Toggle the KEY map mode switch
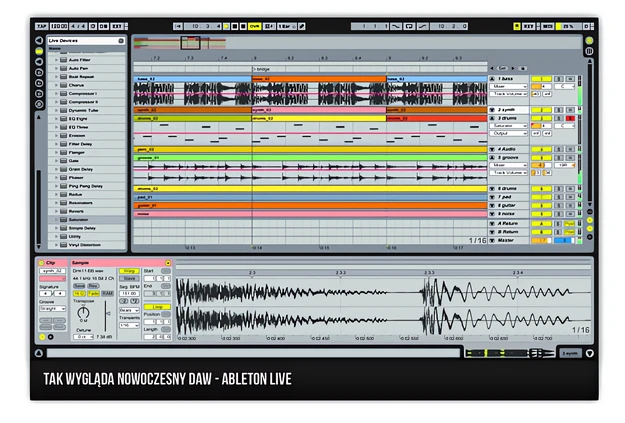Viewport: 625px width, 423px height. pos(529,26)
